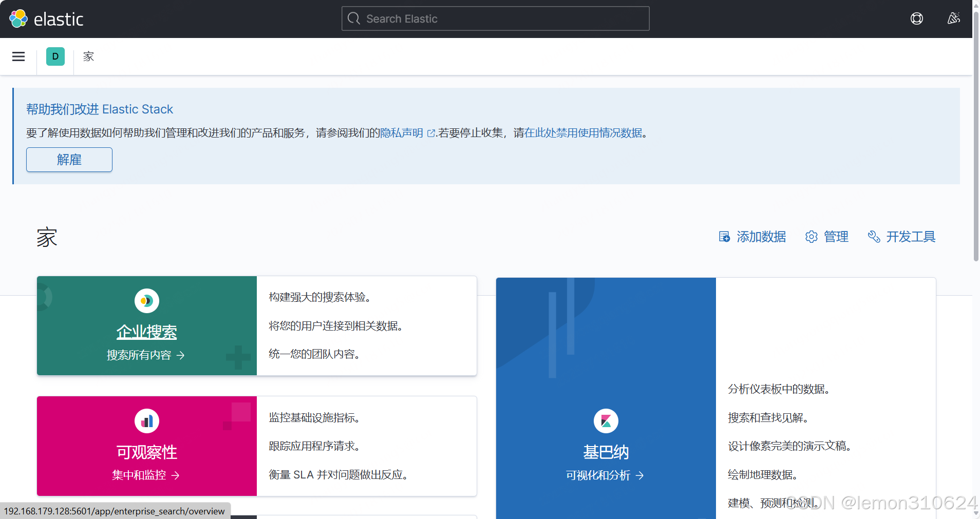Click the 企业搜索 circular logo icon
Viewport: 980px width, 519px height.
point(147,301)
